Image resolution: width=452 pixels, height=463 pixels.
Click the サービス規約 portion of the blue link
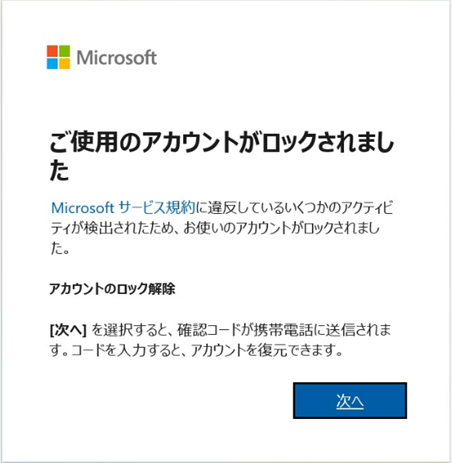coord(157,208)
